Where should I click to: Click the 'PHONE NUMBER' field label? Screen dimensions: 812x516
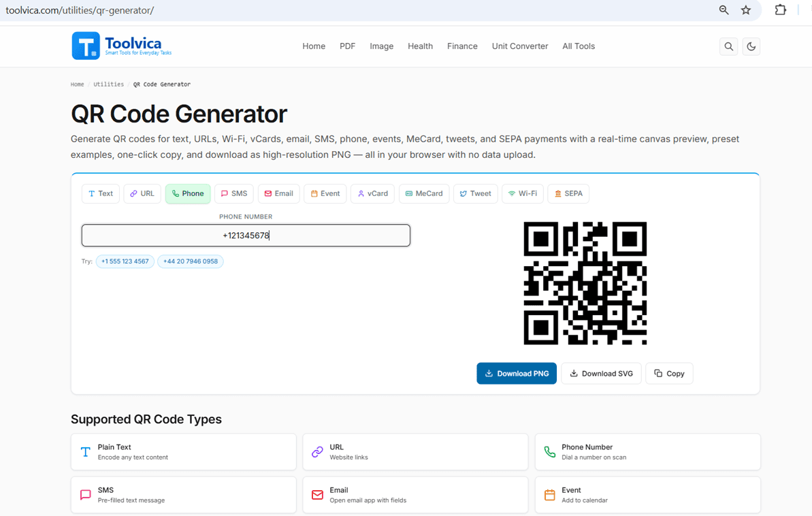[246, 216]
